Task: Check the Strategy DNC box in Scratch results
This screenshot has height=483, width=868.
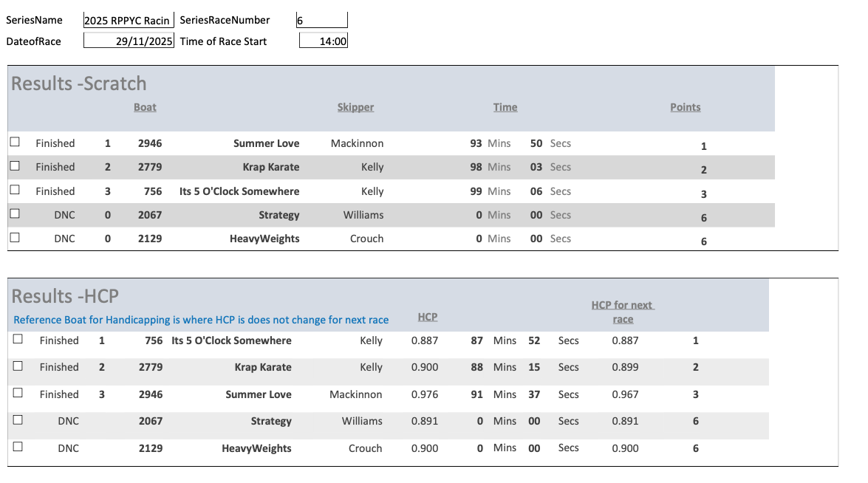Action: pyautogui.click(x=15, y=214)
